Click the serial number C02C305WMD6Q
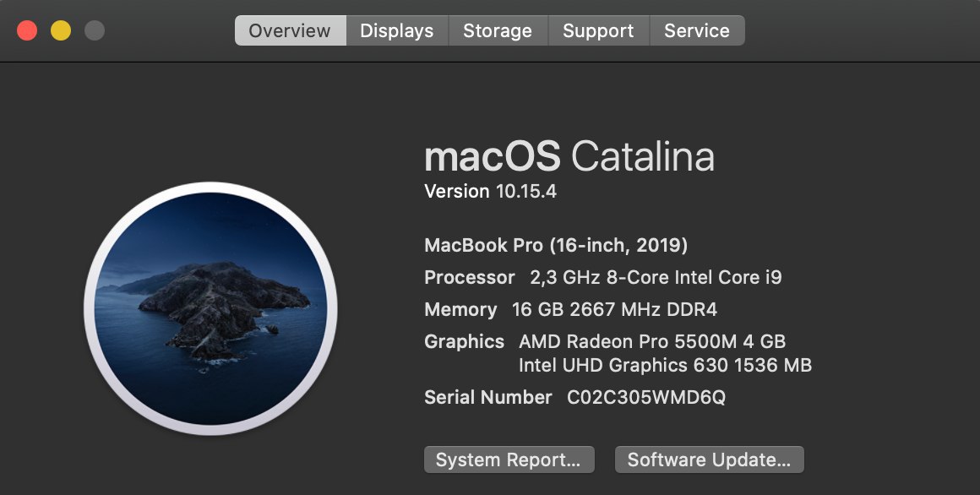The image size is (980, 495). tap(646, 398)
